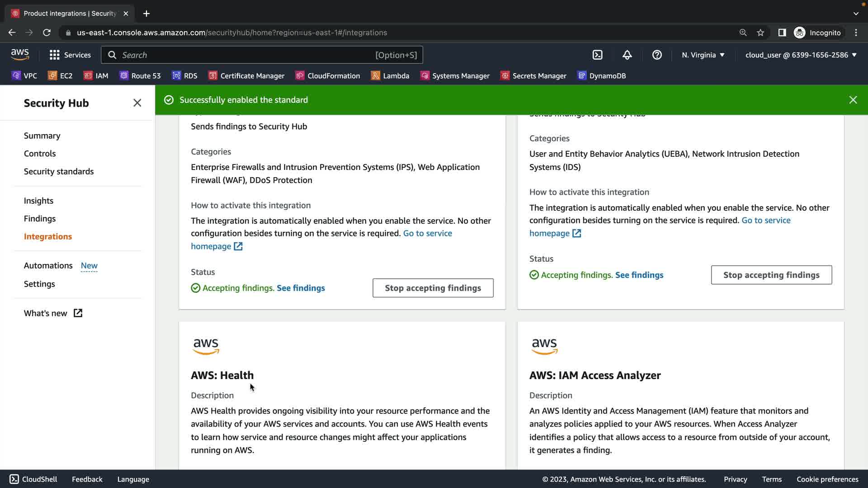Go to Findings in sidebar
Screen dimensions: 868x488
coord(40,219)
